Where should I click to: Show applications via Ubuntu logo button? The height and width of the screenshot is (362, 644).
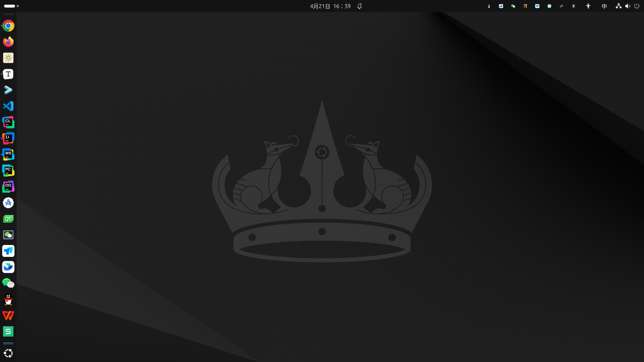click(8, 353)
